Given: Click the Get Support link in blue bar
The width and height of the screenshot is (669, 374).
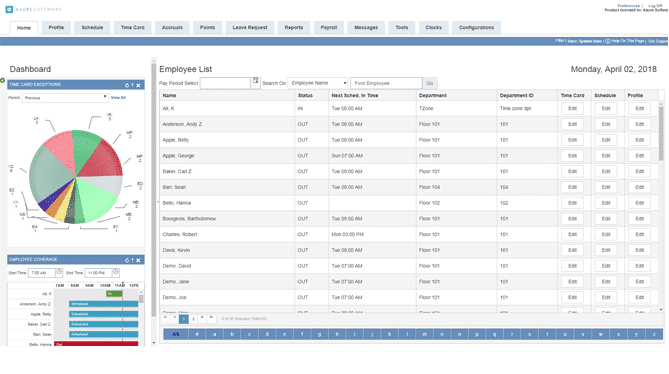Looking at the screenshot, I should point(658,41).
